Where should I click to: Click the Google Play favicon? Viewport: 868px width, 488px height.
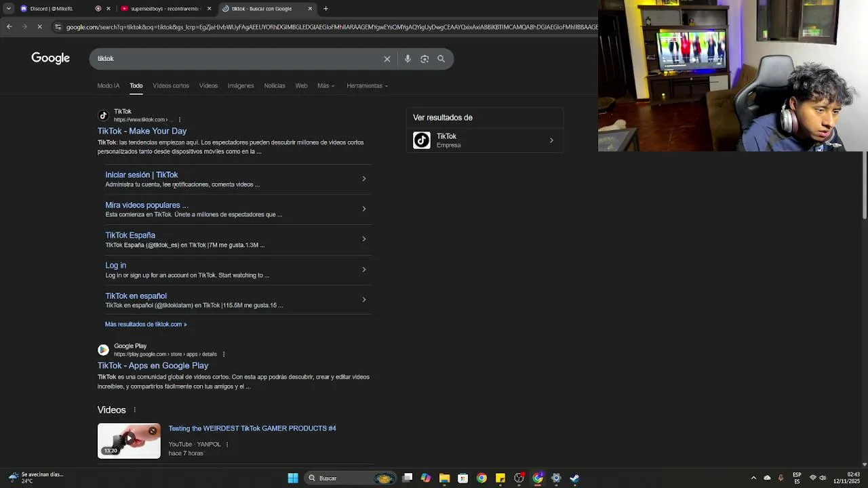103,350
